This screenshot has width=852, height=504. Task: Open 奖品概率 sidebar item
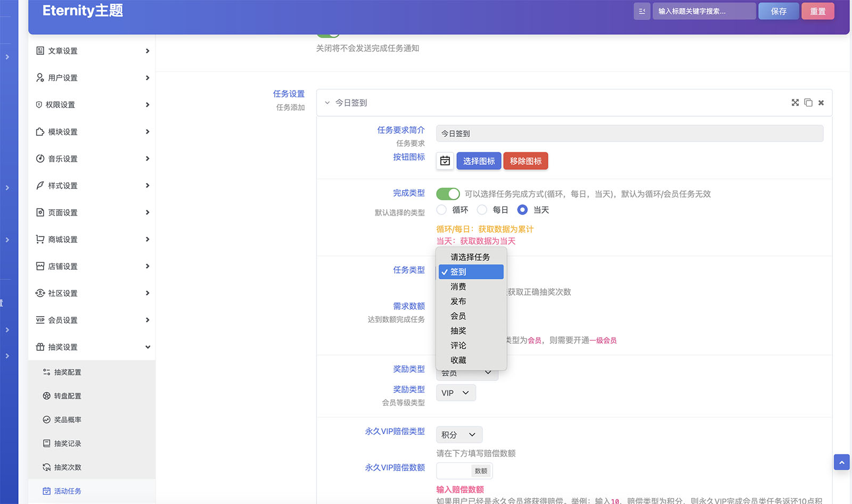[67, 420]
